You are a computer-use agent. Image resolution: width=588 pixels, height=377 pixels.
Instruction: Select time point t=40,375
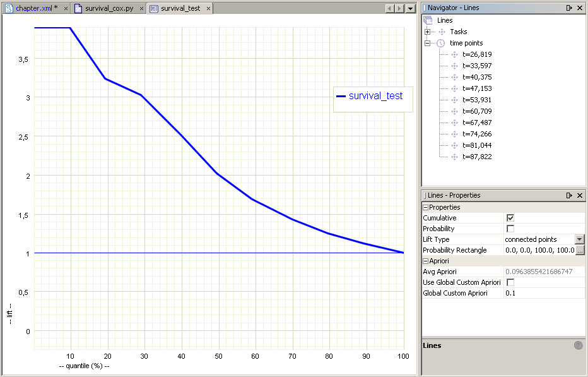coord(477,77)
